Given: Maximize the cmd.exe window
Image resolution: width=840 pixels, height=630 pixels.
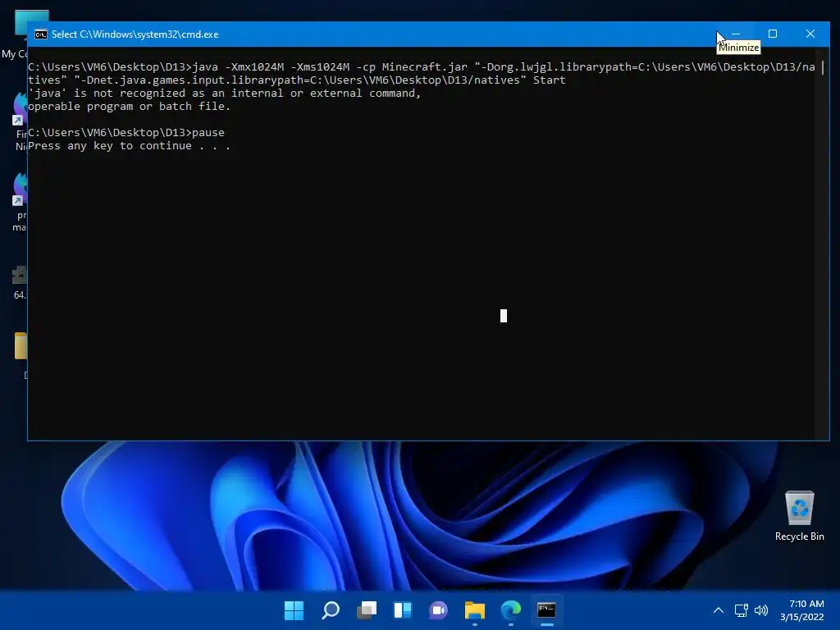Looking at the screenshot, I should point(773,34).
